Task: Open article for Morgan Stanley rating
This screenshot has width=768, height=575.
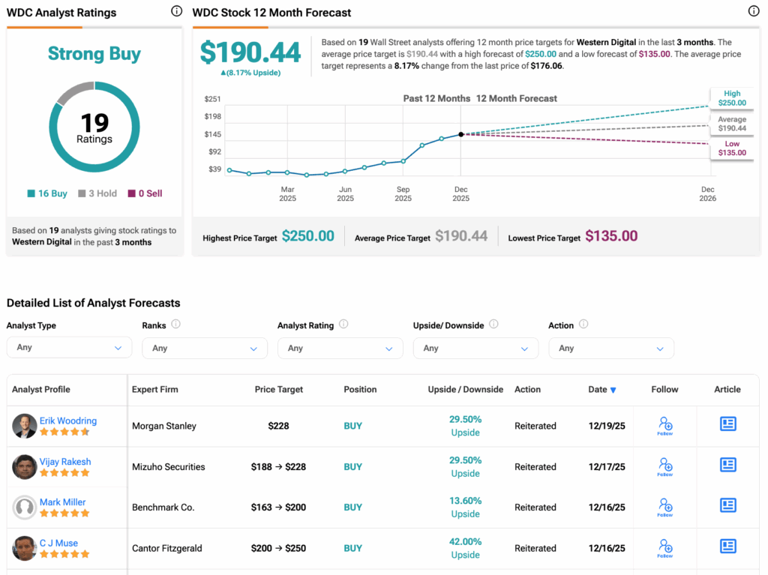Action: [728, 424]
